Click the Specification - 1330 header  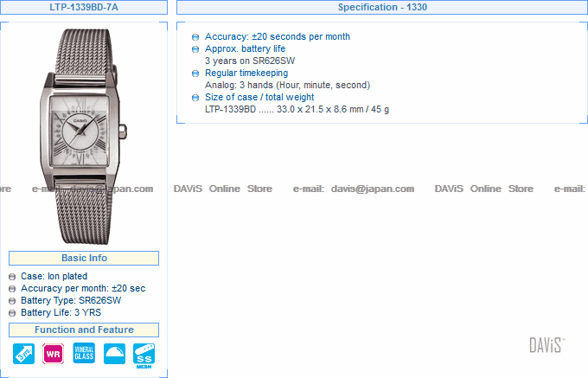pos(382,8)
